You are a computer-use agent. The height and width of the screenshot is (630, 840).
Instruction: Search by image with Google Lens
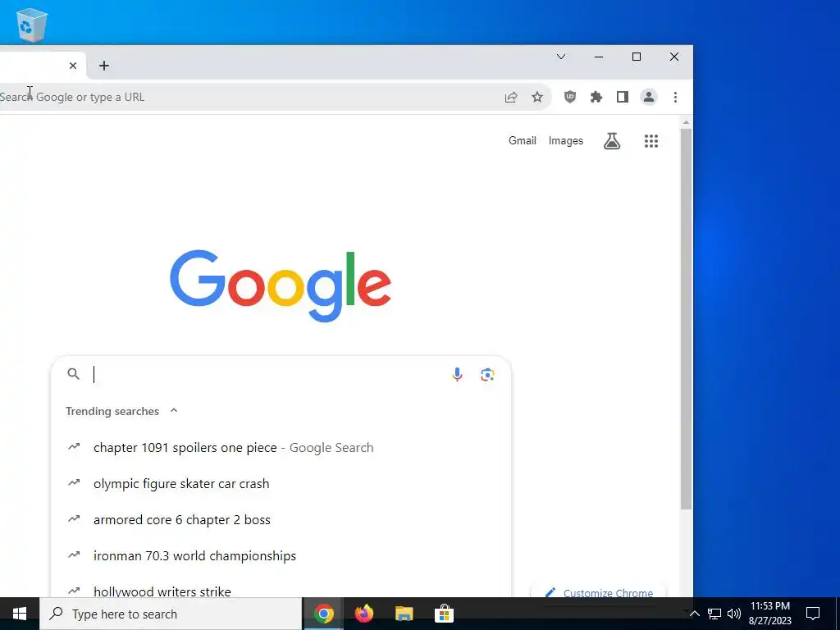(487, 374)
